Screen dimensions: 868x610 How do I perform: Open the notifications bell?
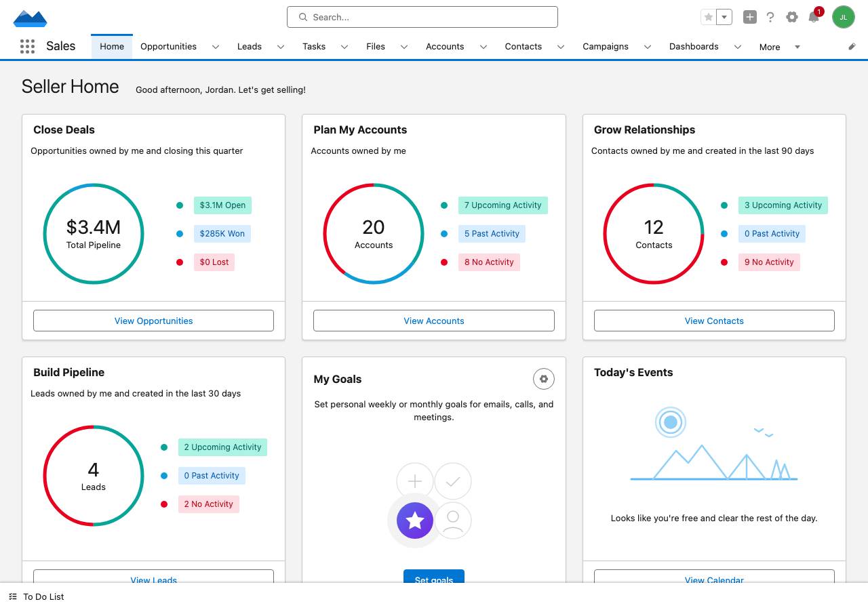coord(814,18)
